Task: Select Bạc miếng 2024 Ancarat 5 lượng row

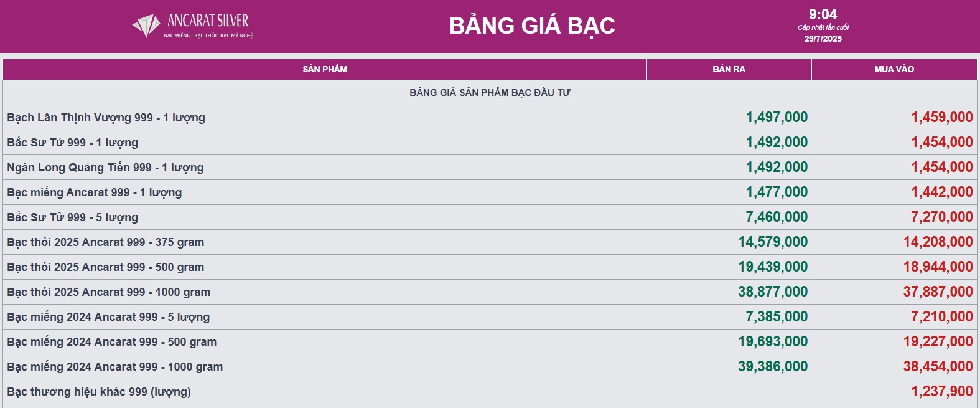Action: click(490, 316)
